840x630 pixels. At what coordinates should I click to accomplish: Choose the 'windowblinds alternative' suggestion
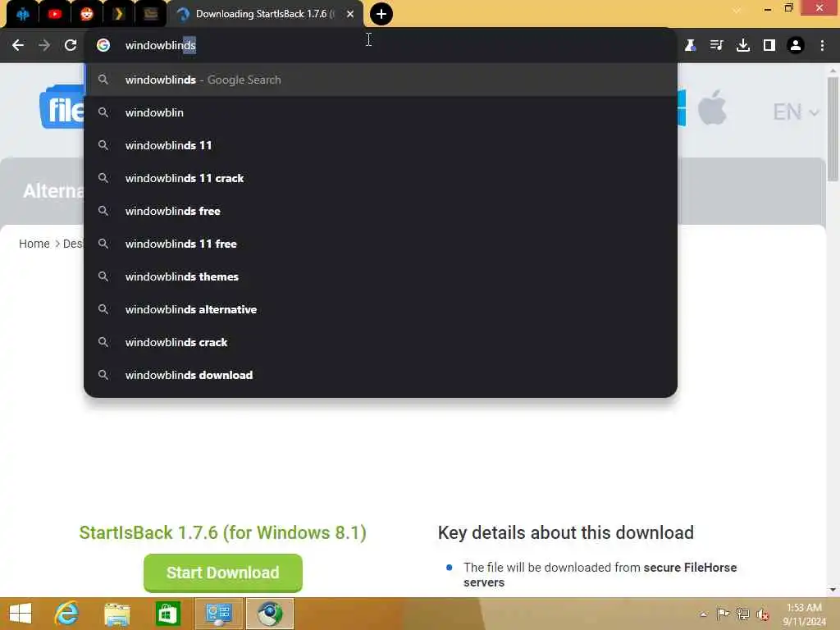(381, 309)
